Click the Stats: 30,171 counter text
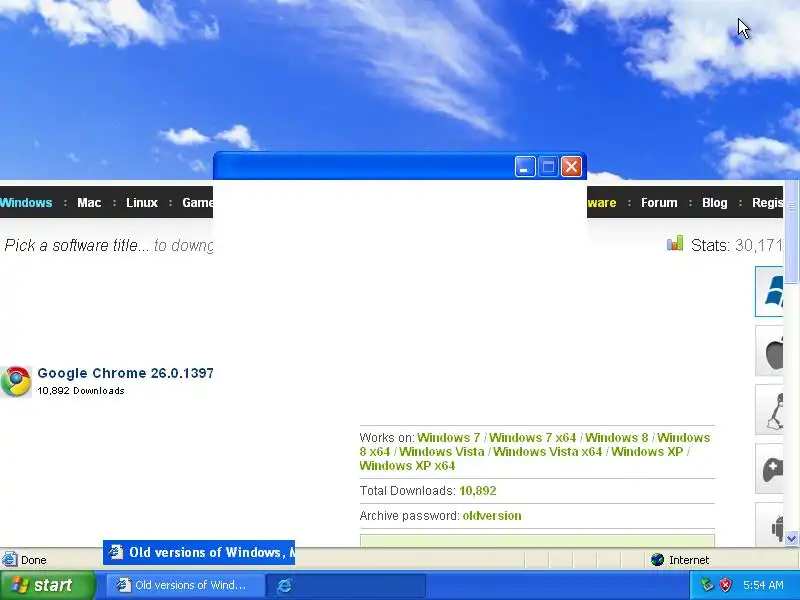 pos(736,245)
